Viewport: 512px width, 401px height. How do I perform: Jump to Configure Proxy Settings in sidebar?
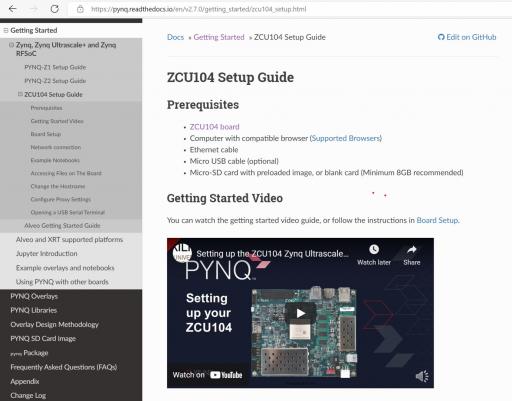click(x=61, y=199)
